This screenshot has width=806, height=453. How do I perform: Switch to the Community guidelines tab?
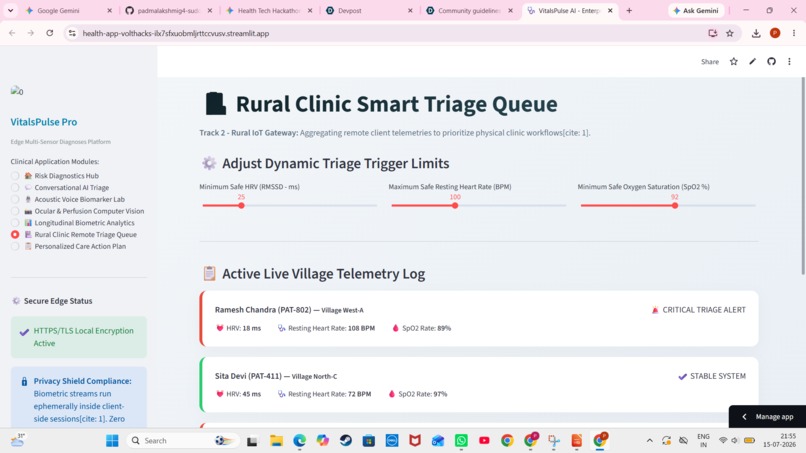click(469, 10)
